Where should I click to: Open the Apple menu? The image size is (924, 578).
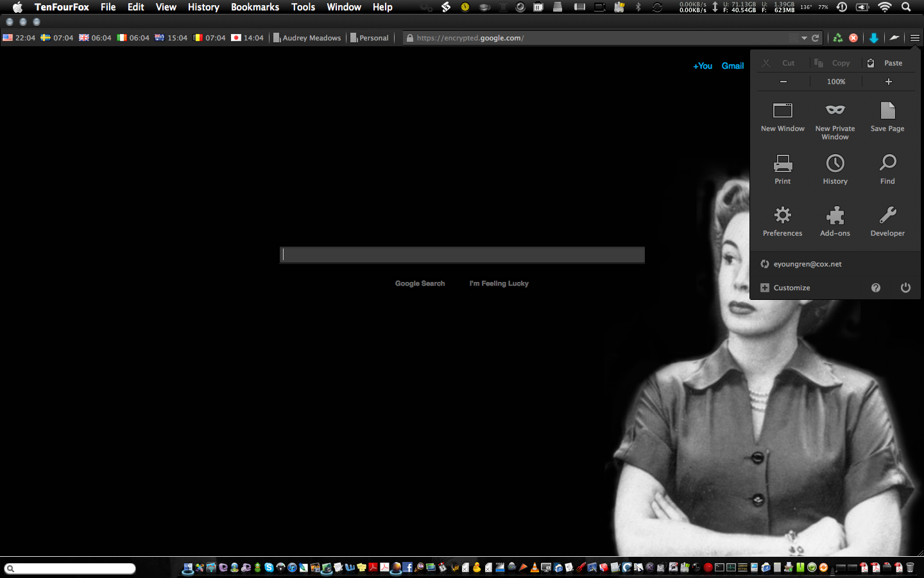17,7
